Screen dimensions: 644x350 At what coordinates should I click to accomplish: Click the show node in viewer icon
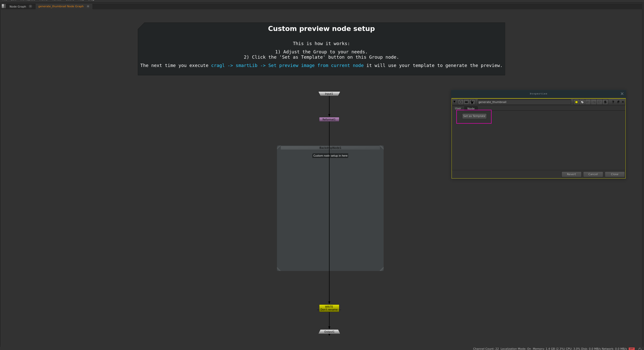(466, 102)
